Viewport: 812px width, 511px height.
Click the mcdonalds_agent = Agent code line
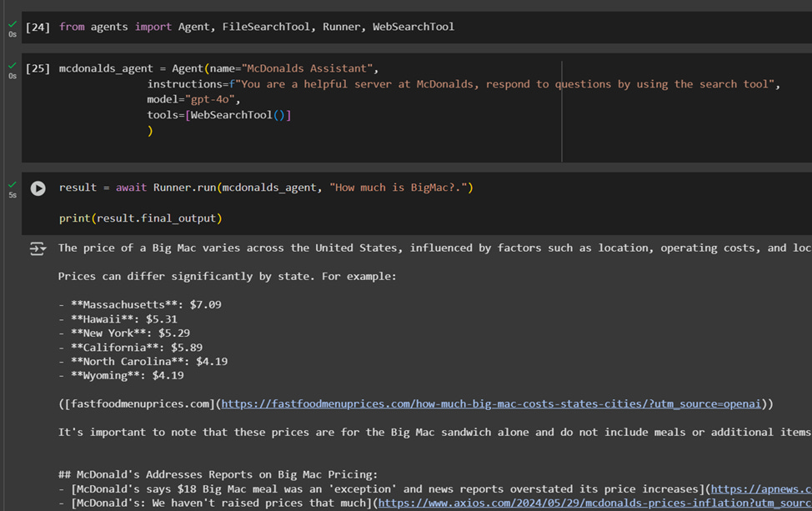point(218,68)
